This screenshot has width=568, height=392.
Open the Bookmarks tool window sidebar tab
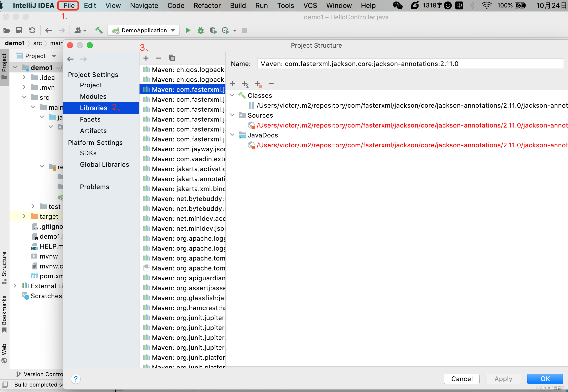click(4, 314)
